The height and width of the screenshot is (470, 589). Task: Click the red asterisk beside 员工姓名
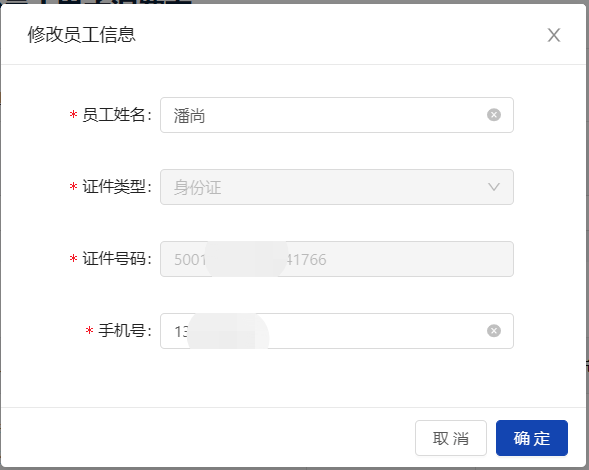coord(73,115)
